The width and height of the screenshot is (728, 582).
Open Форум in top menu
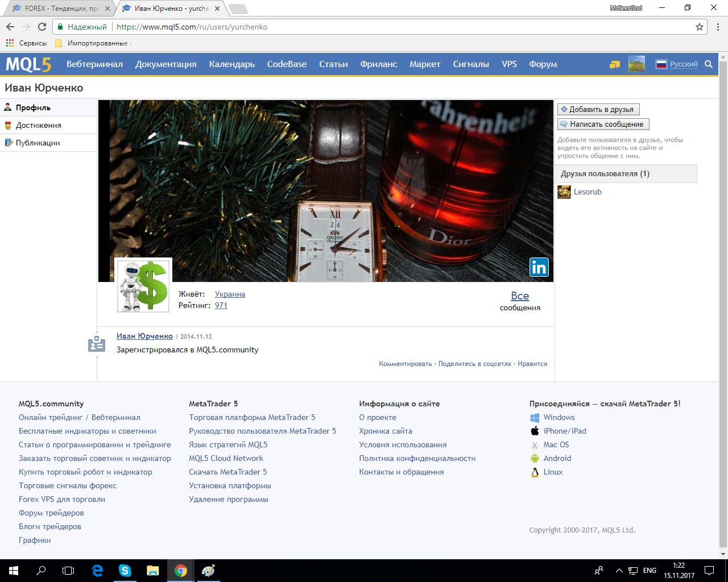pyautogui.click(x=543, y=64)
